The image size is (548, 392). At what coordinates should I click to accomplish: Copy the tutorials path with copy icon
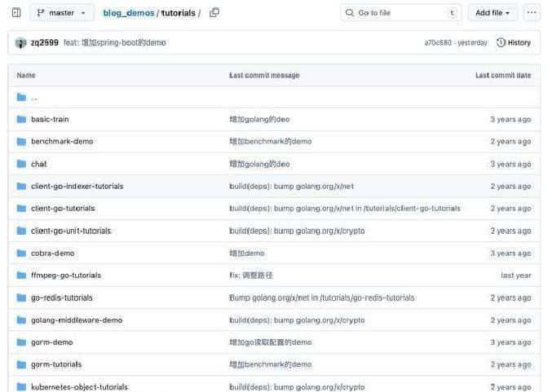pos(214,13)
